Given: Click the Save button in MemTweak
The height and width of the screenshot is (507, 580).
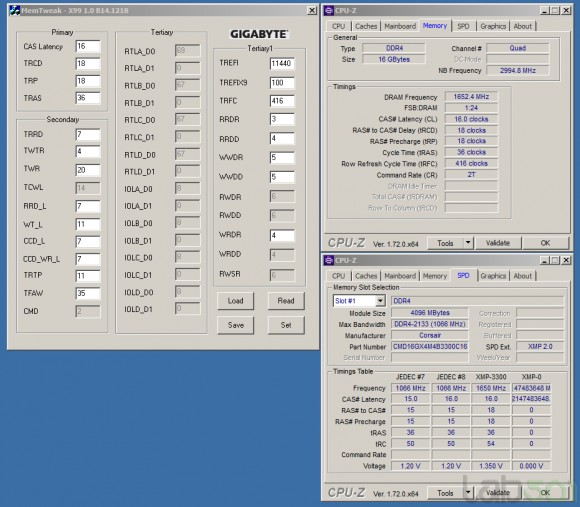Looking at the screenshot, I should click(x=236, y=325).
